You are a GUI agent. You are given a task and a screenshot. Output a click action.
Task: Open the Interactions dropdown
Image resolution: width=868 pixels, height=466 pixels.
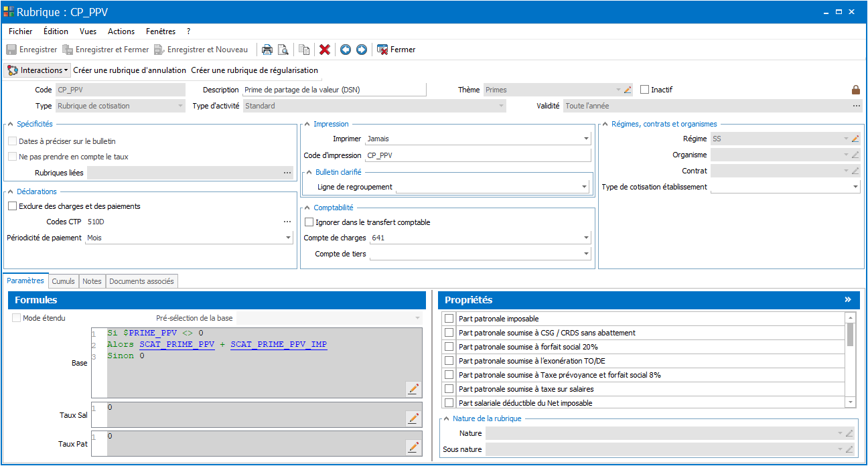[37, 70]
